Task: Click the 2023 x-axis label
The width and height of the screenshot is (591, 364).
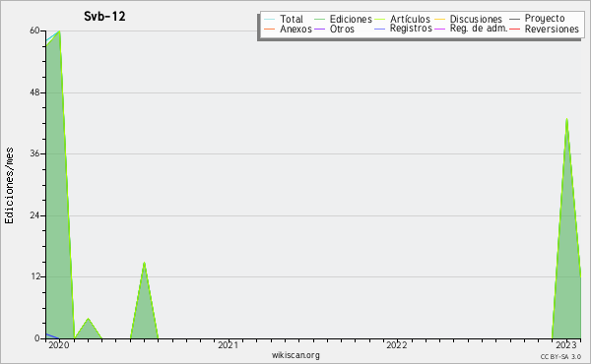Action: point(566,345)
